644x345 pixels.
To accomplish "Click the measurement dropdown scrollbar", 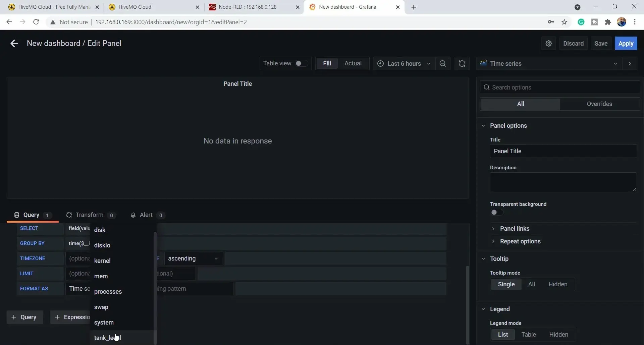I will click(155, 288).
